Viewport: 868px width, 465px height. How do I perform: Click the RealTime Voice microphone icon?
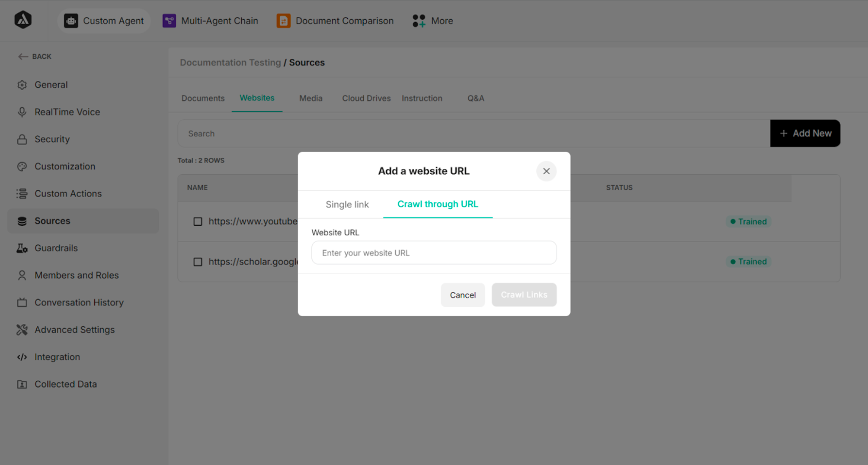tap(22, 112)
